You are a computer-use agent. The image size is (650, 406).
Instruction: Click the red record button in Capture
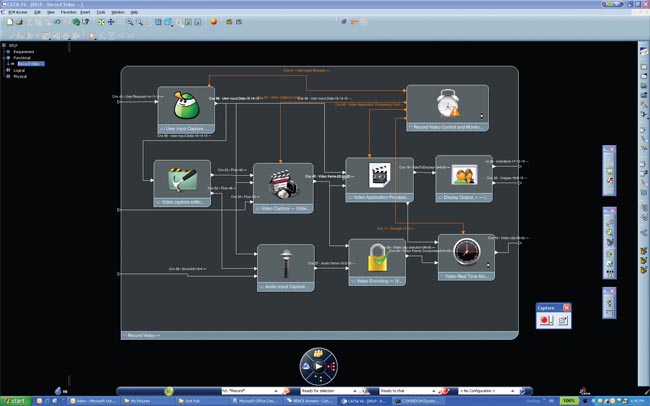(546, 320)
